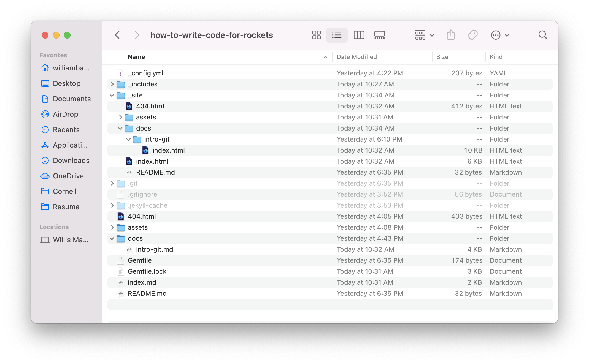Open the Share menu
The width and height of the screenshot is (589, 364).
point(451,35)
